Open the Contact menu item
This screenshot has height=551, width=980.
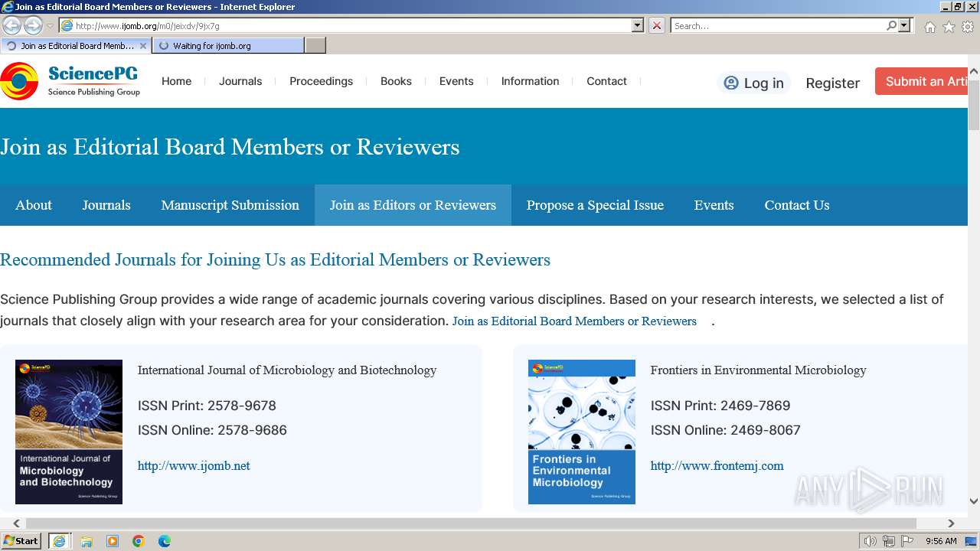pos(606,81)
